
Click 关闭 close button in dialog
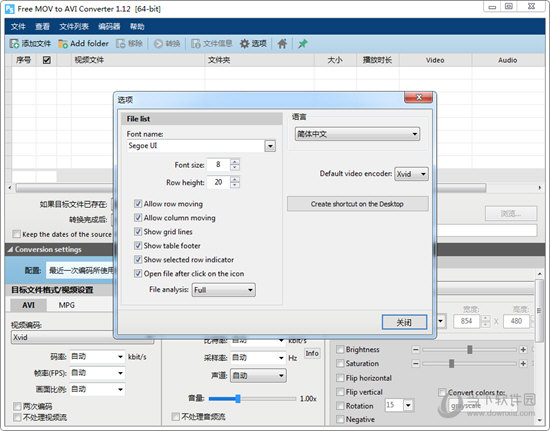point(404,322)
